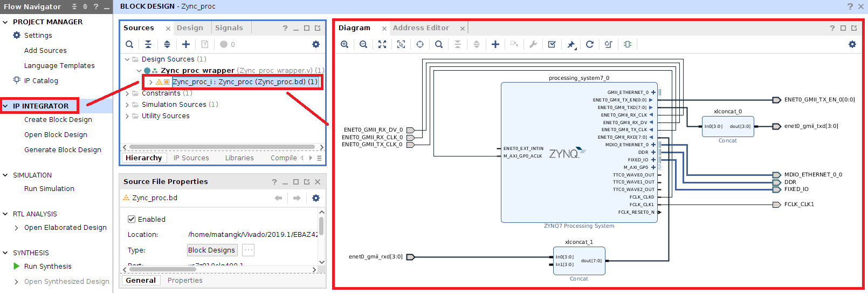Viewport: 868px width, 293px height.
Task: Select the IP Sources tab
Action: click(191, 158)
